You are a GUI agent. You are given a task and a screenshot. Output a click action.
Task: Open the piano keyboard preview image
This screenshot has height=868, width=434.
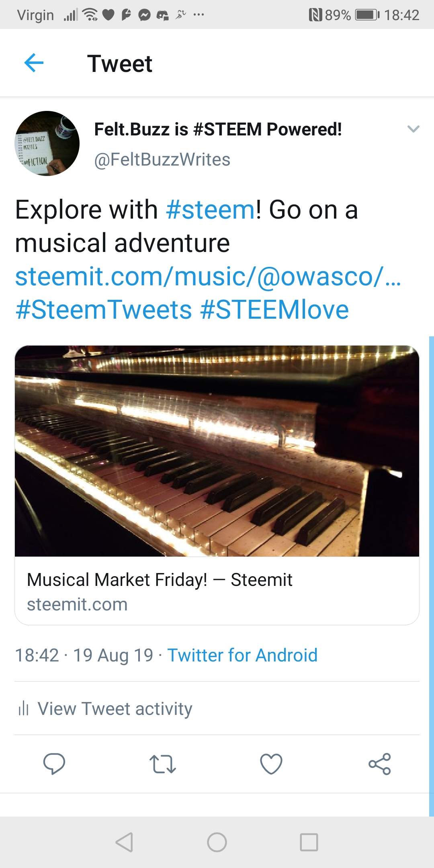tap(217, 450)
